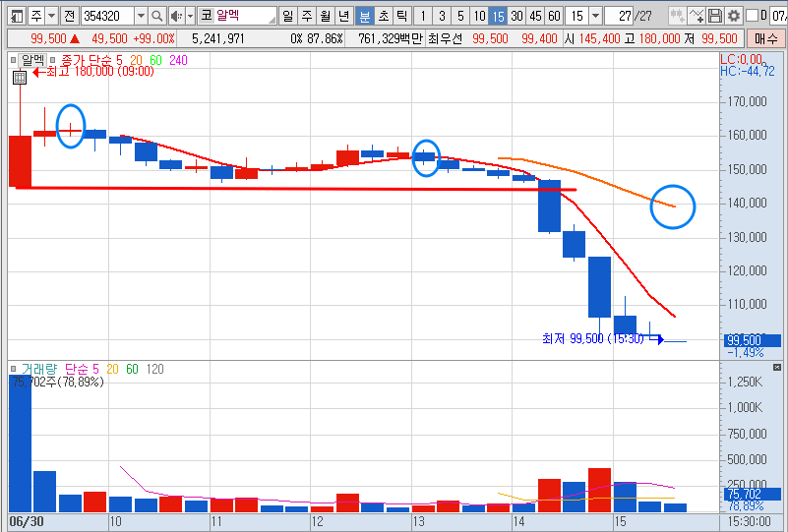The width and height of the screenshot is (788, 532).
Task: Click the 06/30 date on time axis
Action: coord(27,521)
